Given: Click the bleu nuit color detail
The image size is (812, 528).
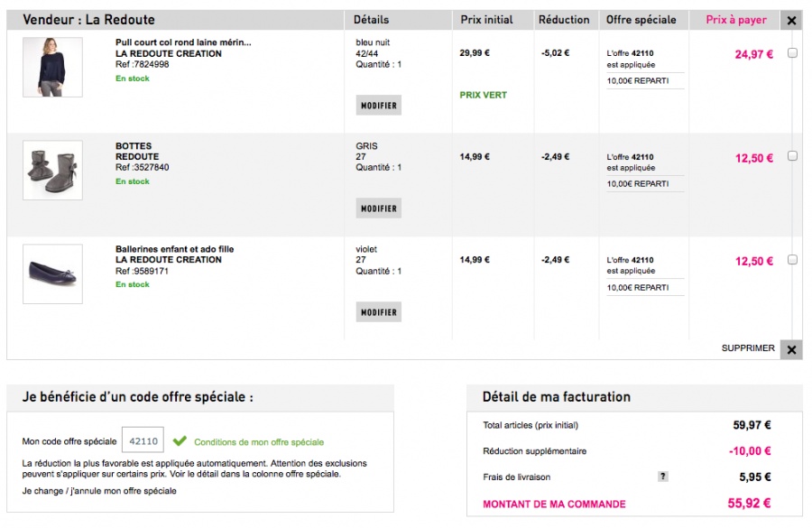Looking at the screenshot, I should point(373,42).
